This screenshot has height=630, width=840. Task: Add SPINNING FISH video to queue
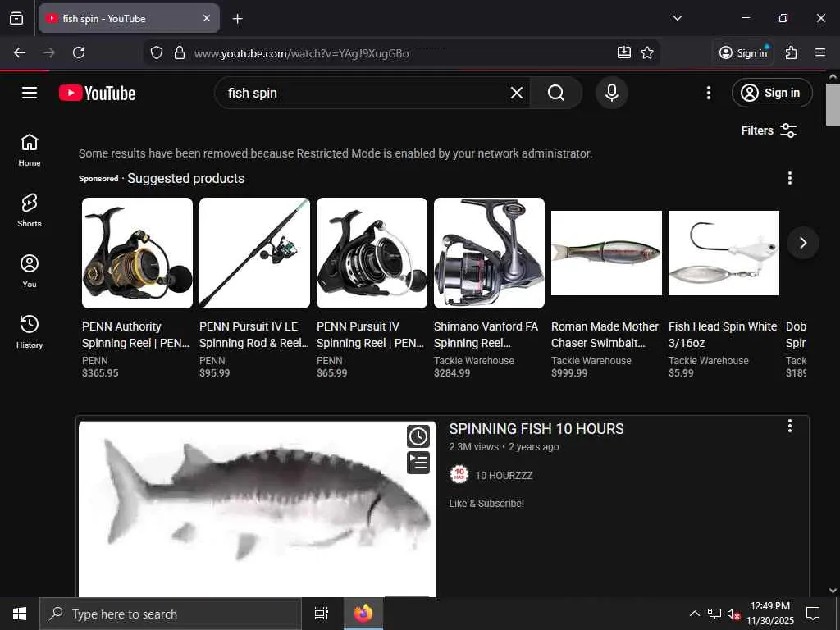[x=418, y=463]
